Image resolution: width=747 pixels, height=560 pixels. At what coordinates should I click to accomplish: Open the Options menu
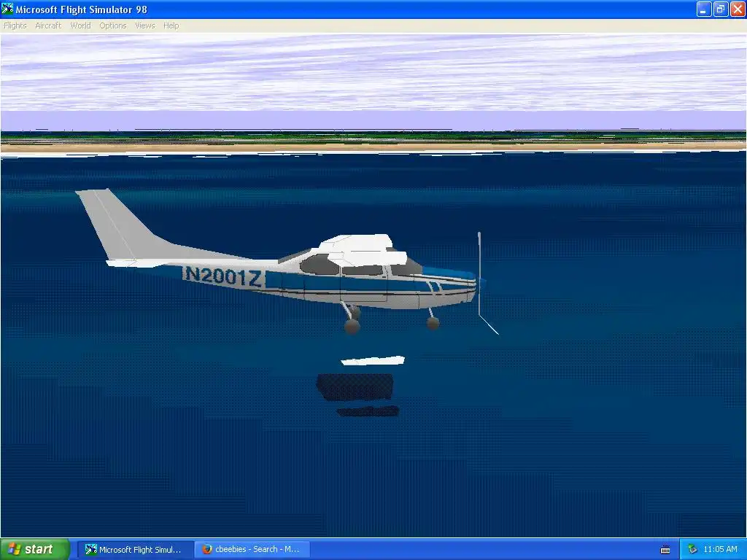[x=113, y=26]
